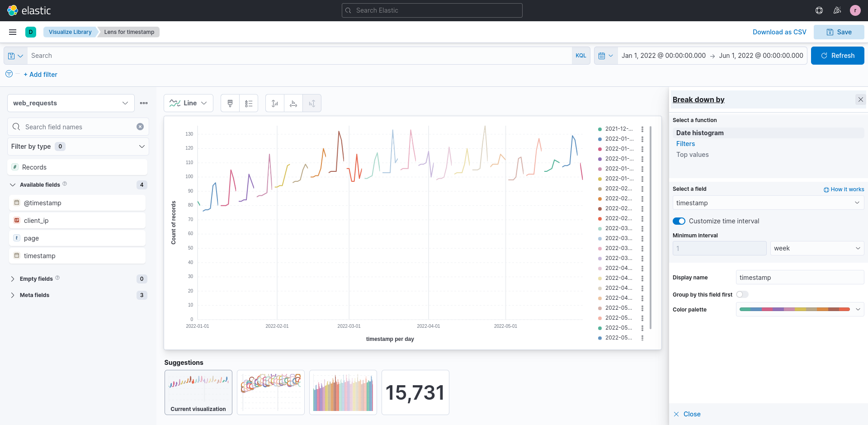Open the left axis settings icon
Image resolution: width=868 pixels, height=425 pixels.
274,103
